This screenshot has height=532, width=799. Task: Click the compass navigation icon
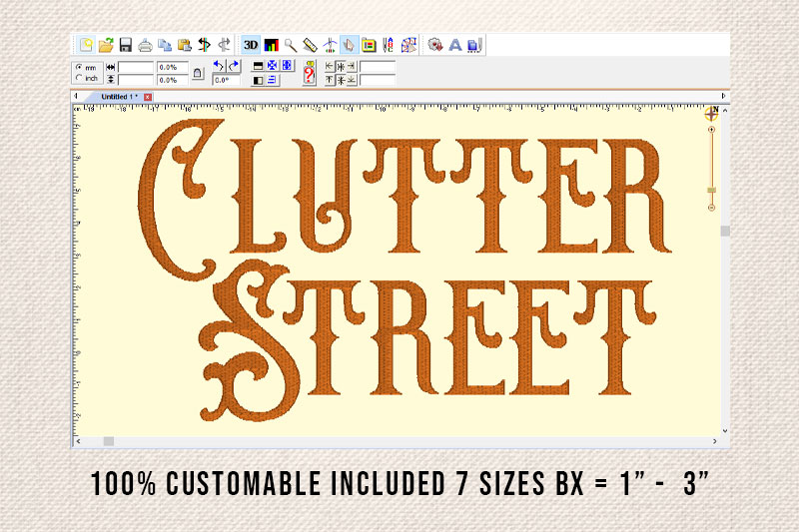point(712,114)
